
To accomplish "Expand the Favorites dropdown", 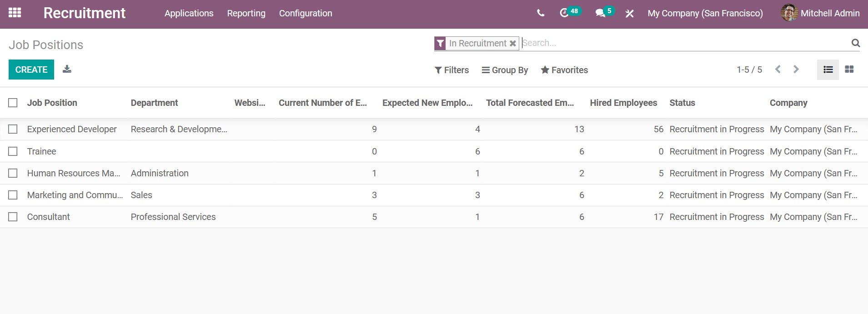I will pyautogui.click(x=564, y=70).
